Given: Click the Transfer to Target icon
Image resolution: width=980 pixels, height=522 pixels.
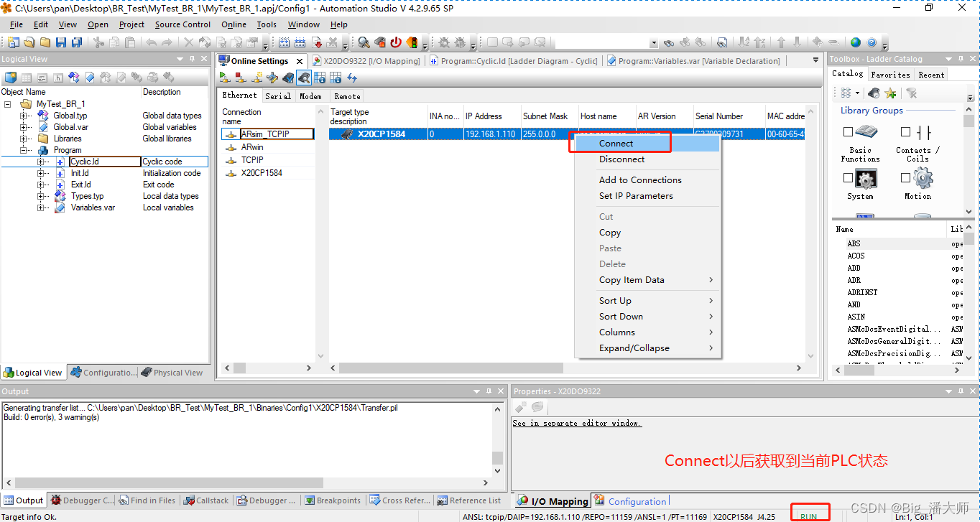Looking at the screenshot, I should point(317,42).
